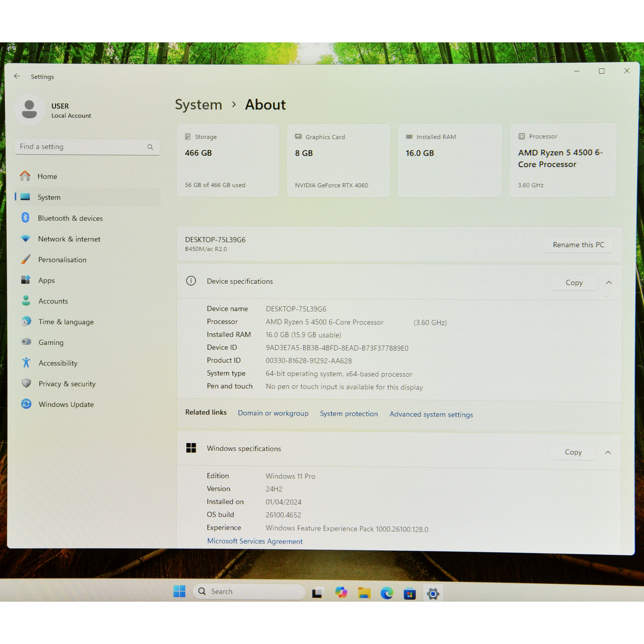Click the Privacy & security shield icon
The image size is (644, 644).
26,383
